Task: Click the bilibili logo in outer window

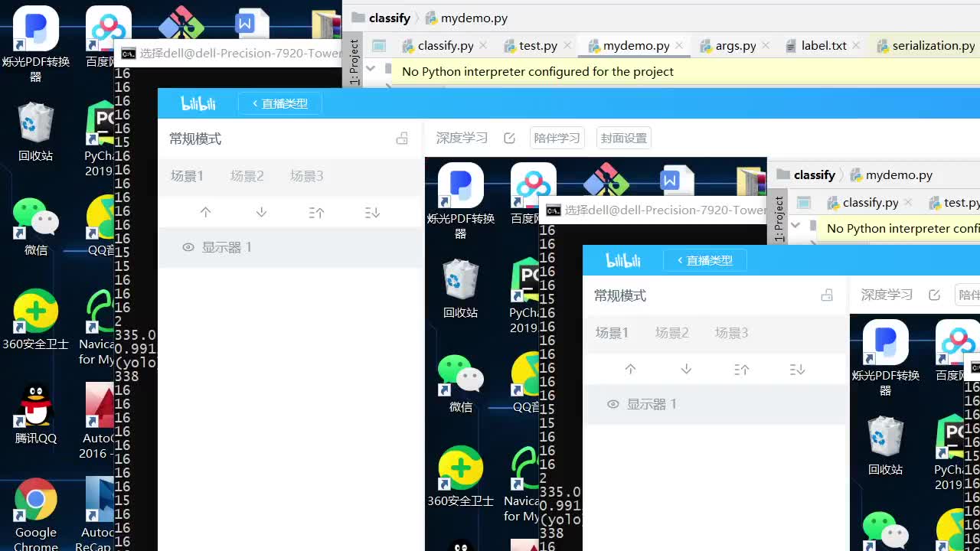Action: pyautogui.click(x=198, y=103)
